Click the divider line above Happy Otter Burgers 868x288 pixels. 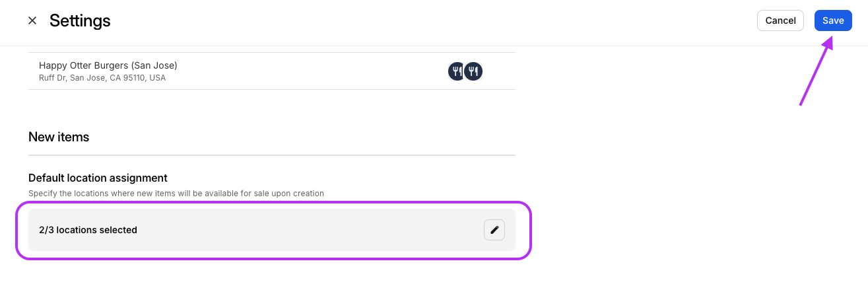point(272,52)
